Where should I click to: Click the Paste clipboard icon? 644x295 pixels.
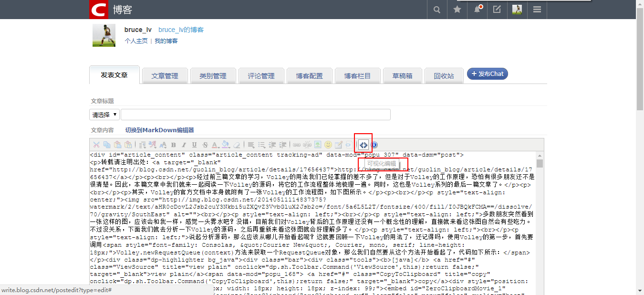[117, 145]
